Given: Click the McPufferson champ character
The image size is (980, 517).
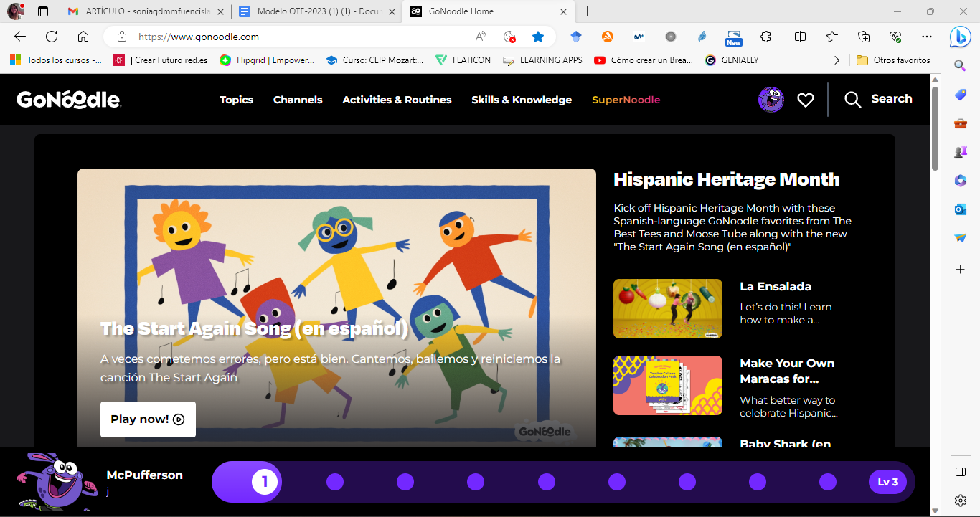Looking at the screenshot, I should [x=57, y=482].
